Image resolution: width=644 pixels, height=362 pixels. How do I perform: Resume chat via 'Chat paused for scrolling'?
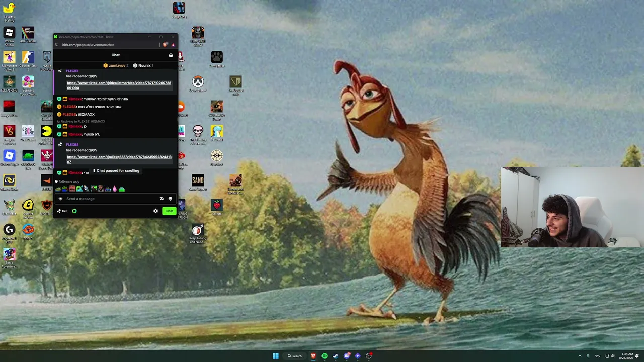tap(116, 171)
